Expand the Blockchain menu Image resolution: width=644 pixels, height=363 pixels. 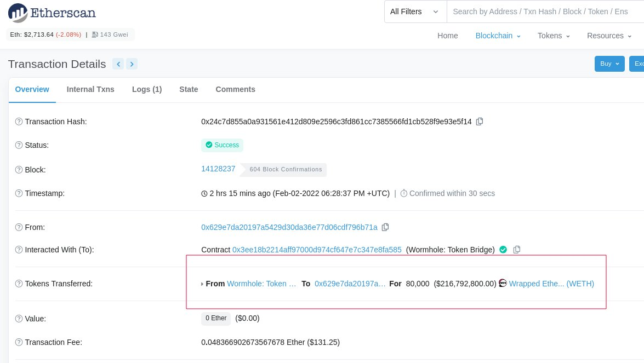pos(498,36)
